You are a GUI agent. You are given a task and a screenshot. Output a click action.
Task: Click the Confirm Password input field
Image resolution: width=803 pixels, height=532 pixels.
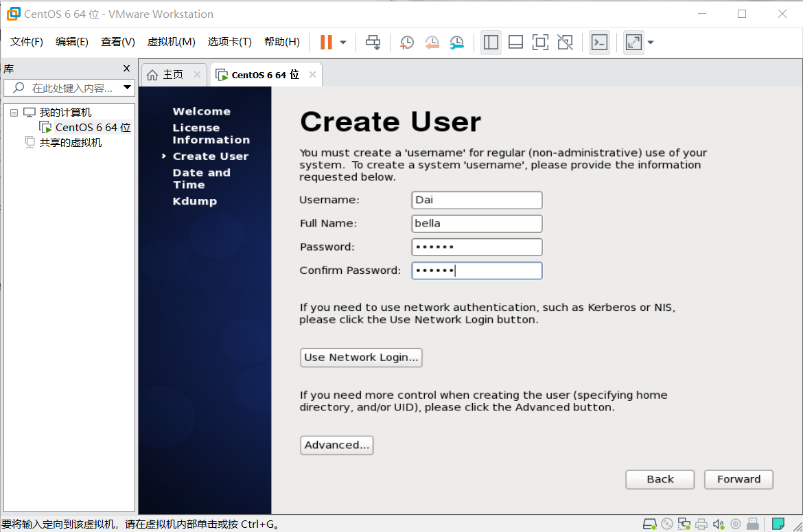pos(477,271)
